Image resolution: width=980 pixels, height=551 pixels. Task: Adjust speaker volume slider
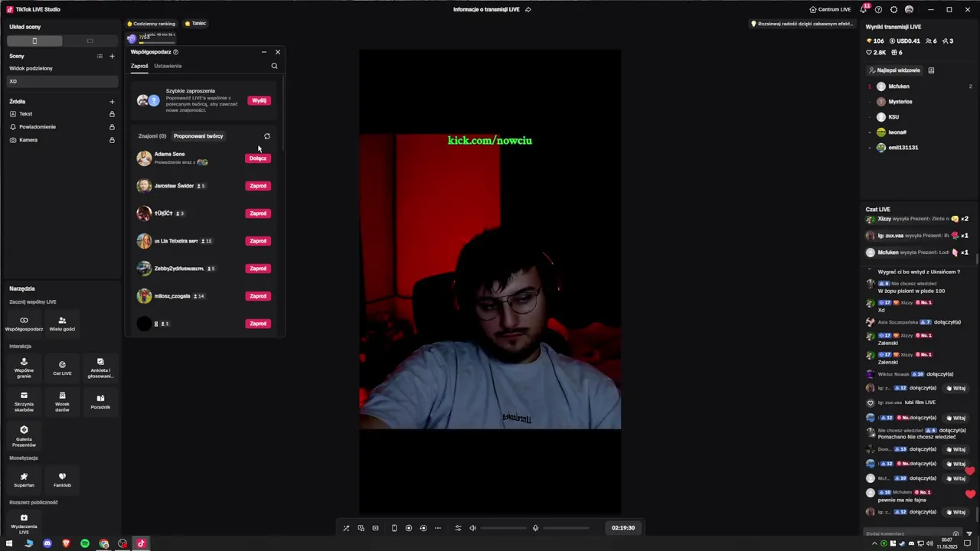pyautogui.click(x=503, y=528)
